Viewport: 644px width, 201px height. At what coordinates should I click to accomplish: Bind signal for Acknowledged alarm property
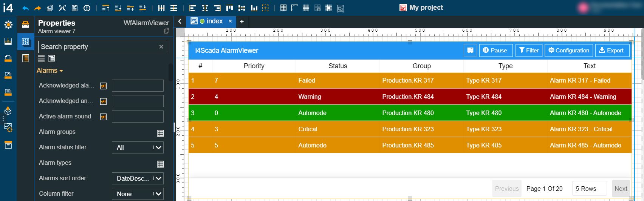pos(103,86)
